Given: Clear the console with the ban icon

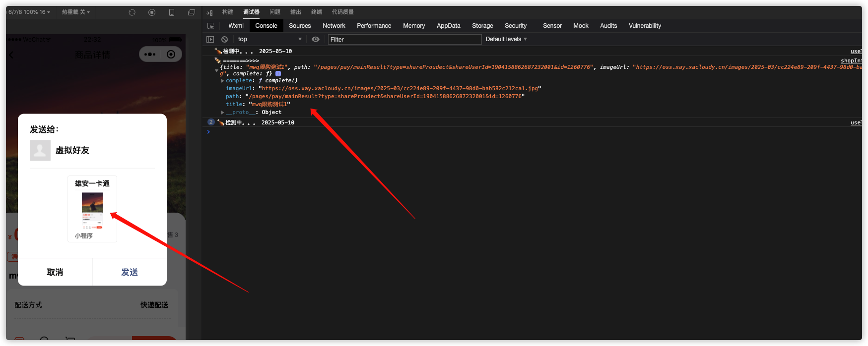Looking at the screenshot, I should pos(224,39).
